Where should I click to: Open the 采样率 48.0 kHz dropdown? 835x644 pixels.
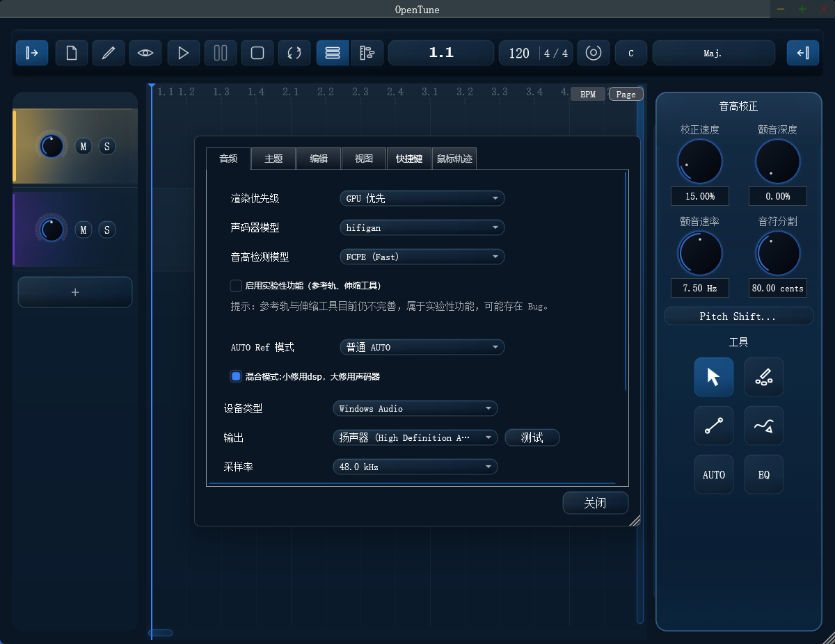[x=415, y=467]
